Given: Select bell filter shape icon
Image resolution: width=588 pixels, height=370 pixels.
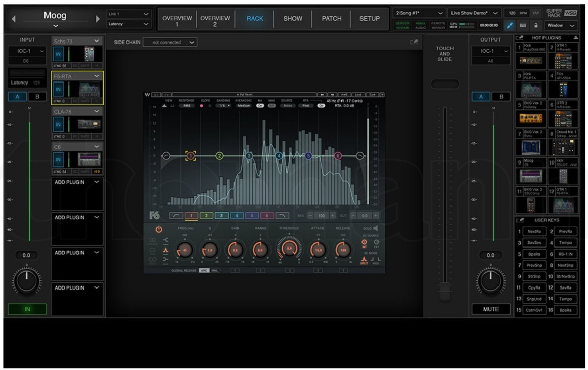Looking at the screenshot, I should [x=165, y=250].
